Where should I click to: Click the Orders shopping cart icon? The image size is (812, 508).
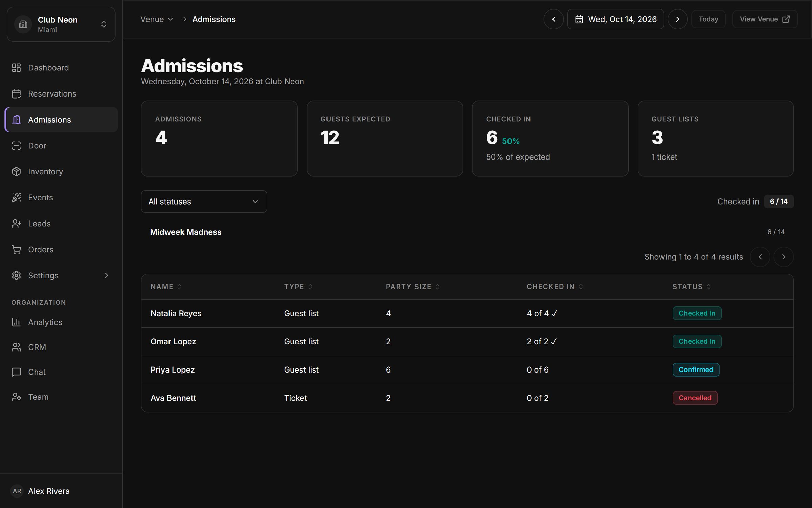tap(16, 250)
